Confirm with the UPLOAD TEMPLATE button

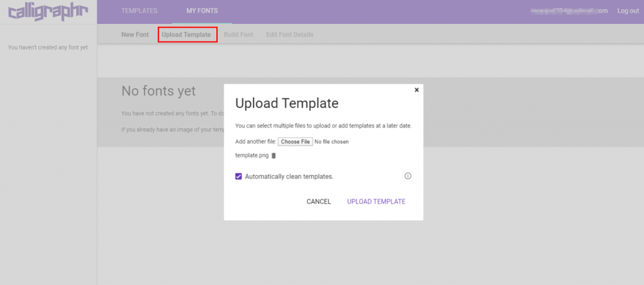pos(376,201)
